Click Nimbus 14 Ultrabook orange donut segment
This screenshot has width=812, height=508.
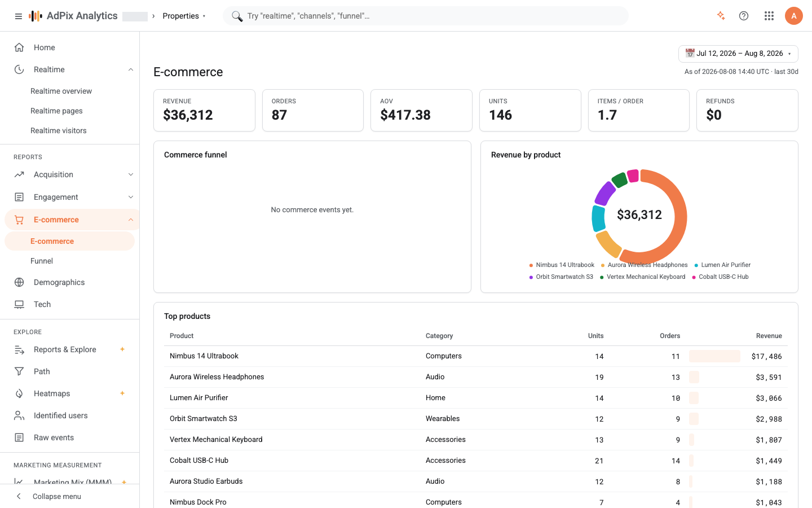pos(680,217)
